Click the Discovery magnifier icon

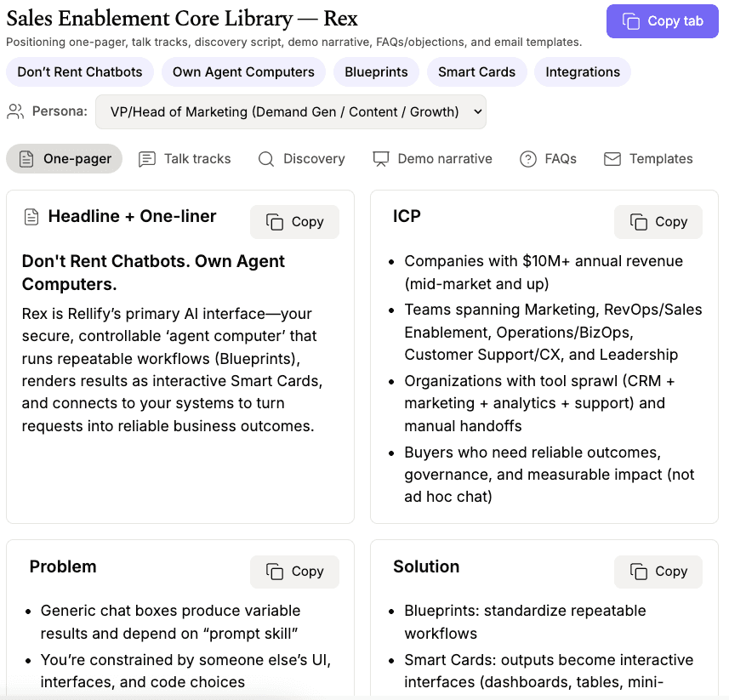(x=266, y=159)
